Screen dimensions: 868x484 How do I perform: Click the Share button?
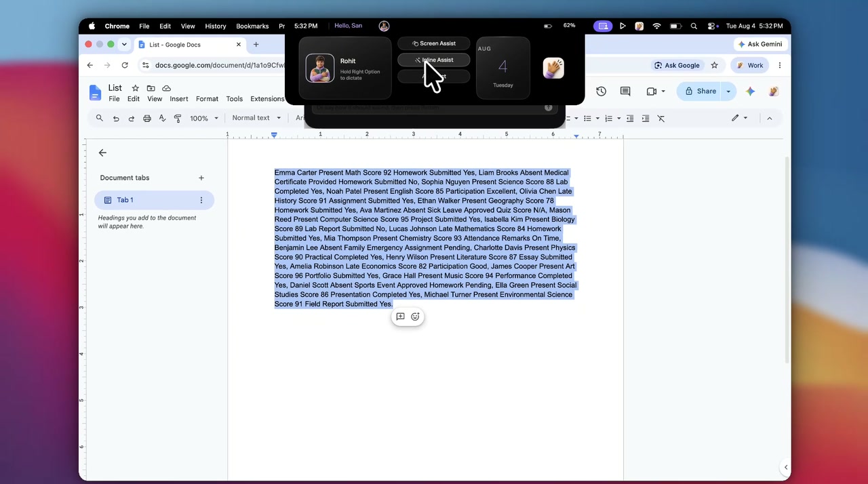tap(700, 92)
